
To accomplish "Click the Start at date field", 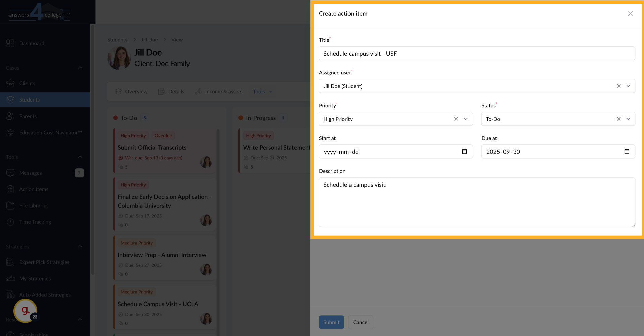I will tap(395, 151).
